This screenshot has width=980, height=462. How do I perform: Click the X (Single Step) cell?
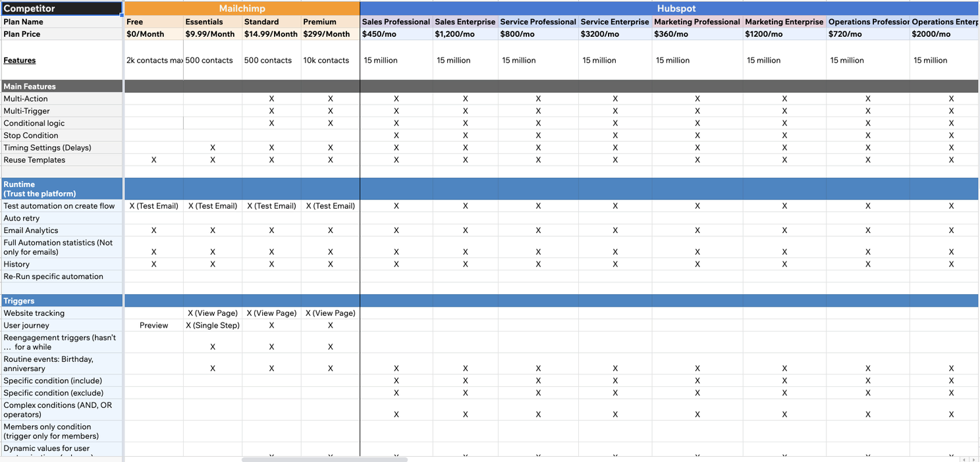coord(213,325)
